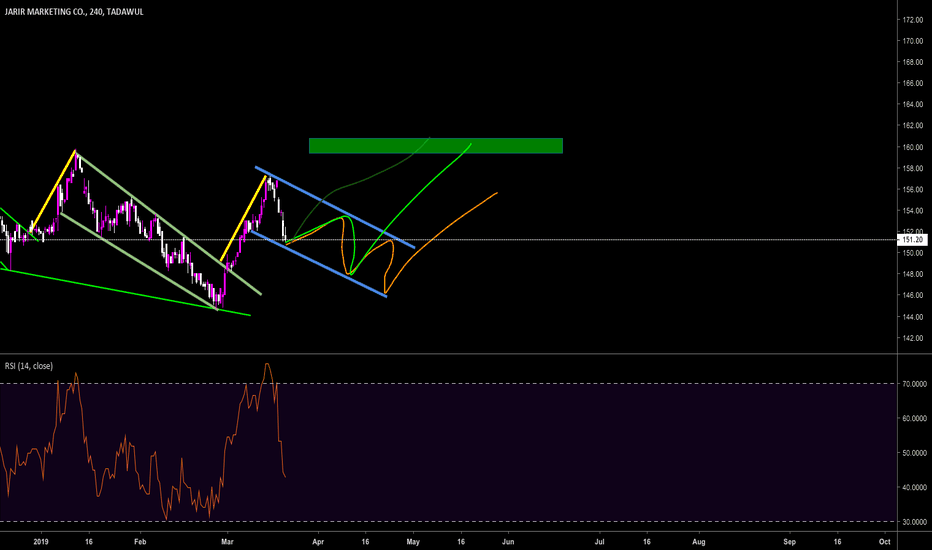Click the current price label 151.20
The width and height of the screenshot is (932, 550).
coord(912,240)
